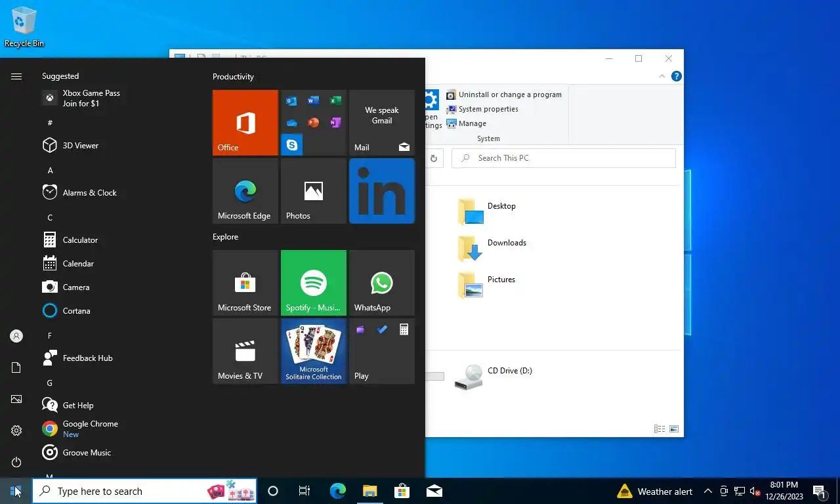Open the WhatsApp tile
This screenshot has width=840, height=504.
tap(382, 283)
